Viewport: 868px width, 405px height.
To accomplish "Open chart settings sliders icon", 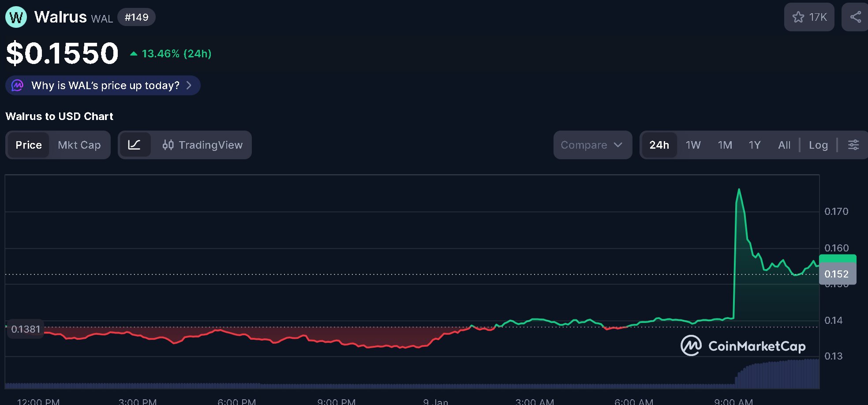I will [x=853, y=145].
